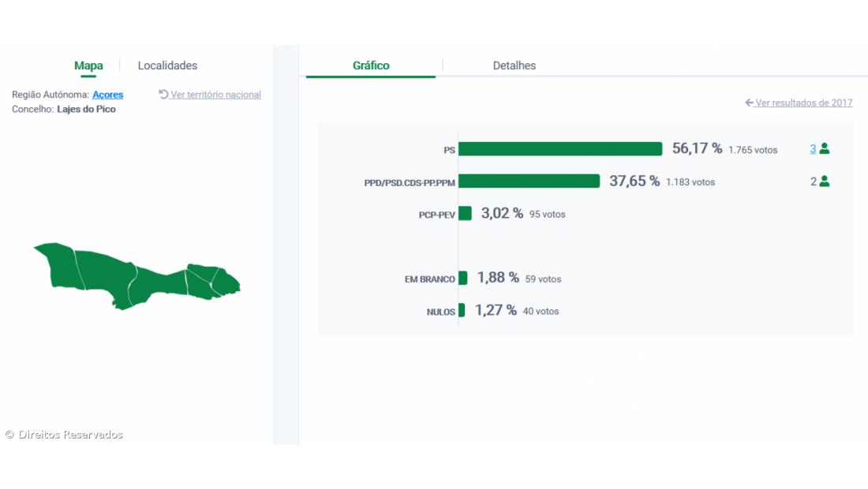The image size is (868, 489).
Task: Click the green PS results bar
Action: 560,149
